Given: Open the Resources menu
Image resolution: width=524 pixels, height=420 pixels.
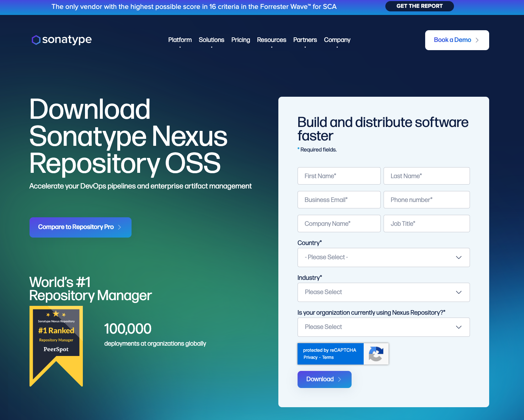Looking at the screenshot, I should (272, 40).
